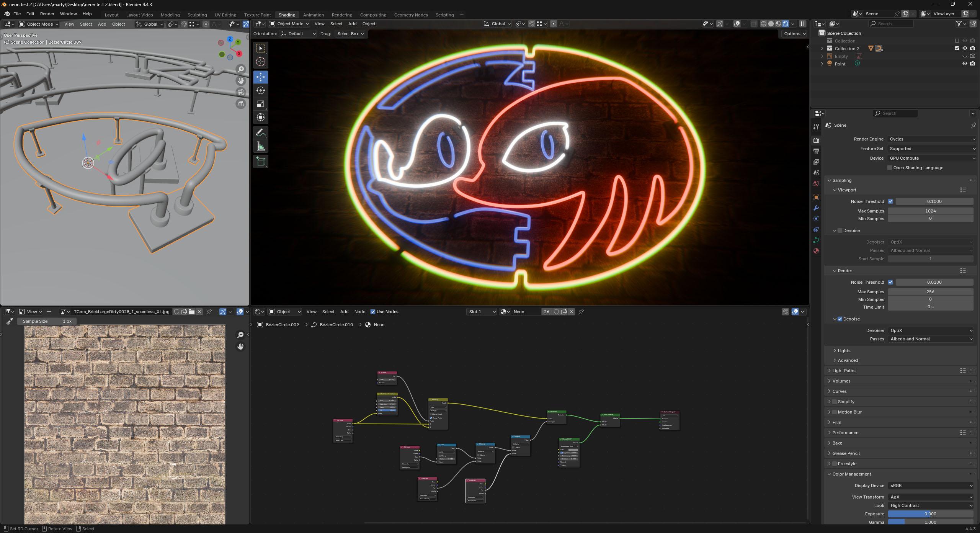Open the Output properties tab
The width and height of the screenshot is (980, 533).
[816, 151]
